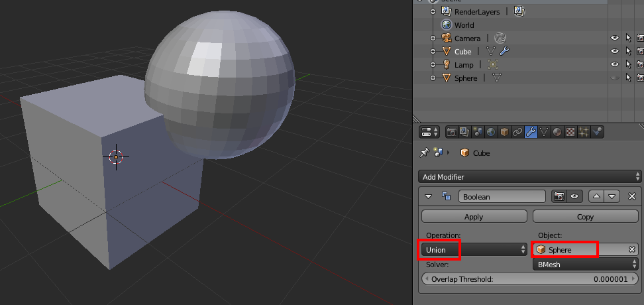This screenshot has width=644, height=305.
Task: Click the mesh data icon in the Sphere outliner row
Action: click(496, 78)
